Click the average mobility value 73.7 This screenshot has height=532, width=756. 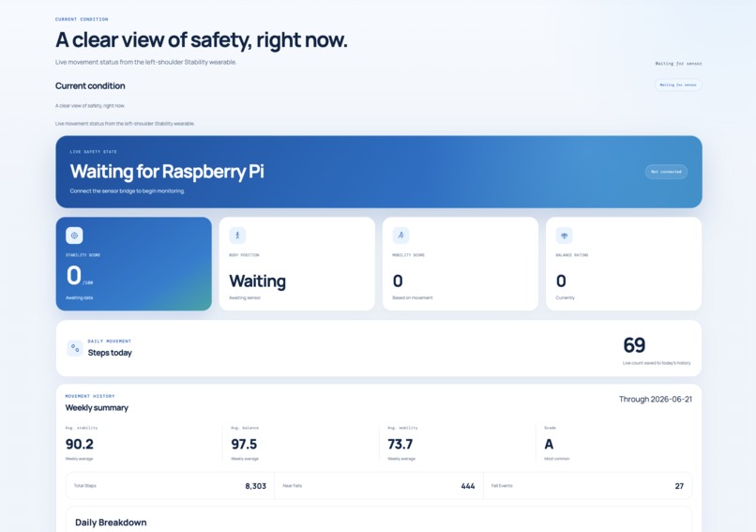click(401, 444)
